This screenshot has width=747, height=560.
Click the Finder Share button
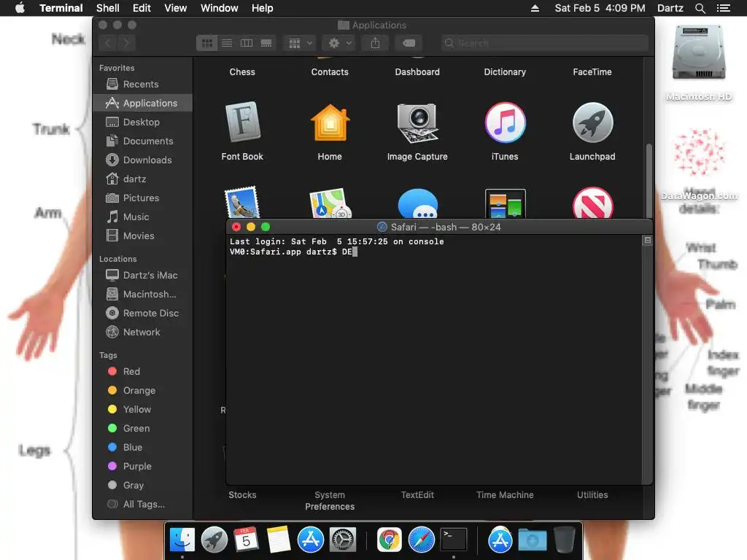coord(376,43)
